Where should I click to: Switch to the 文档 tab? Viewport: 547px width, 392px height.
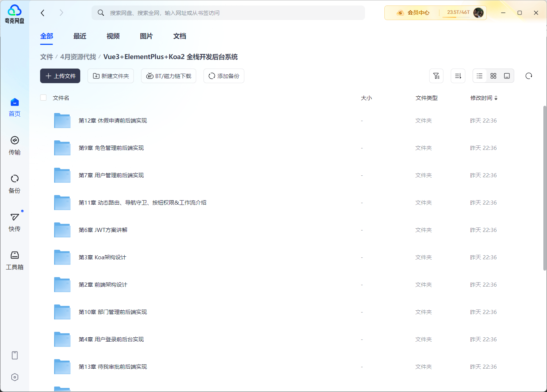coord(180,36)
